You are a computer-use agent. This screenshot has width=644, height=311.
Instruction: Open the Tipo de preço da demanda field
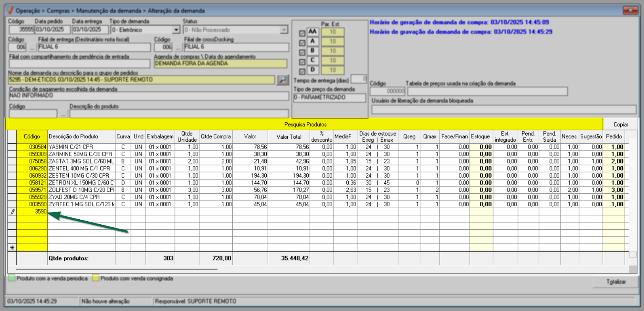pyautogui.click(x=329, y=98)
